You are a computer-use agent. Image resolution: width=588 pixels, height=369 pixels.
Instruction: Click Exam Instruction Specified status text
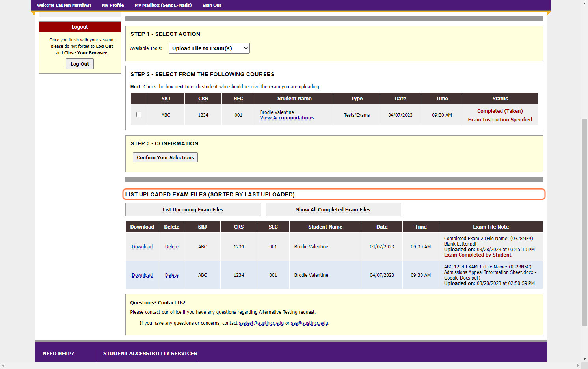pos(500,120)
